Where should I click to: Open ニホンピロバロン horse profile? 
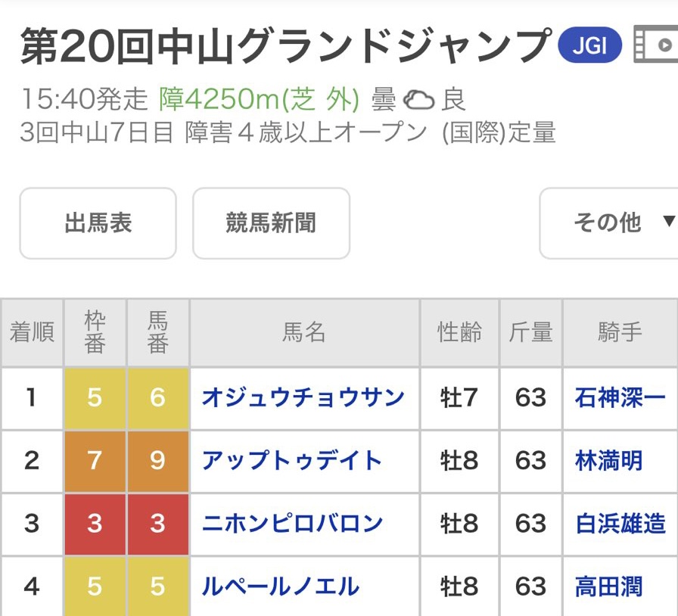292,523
